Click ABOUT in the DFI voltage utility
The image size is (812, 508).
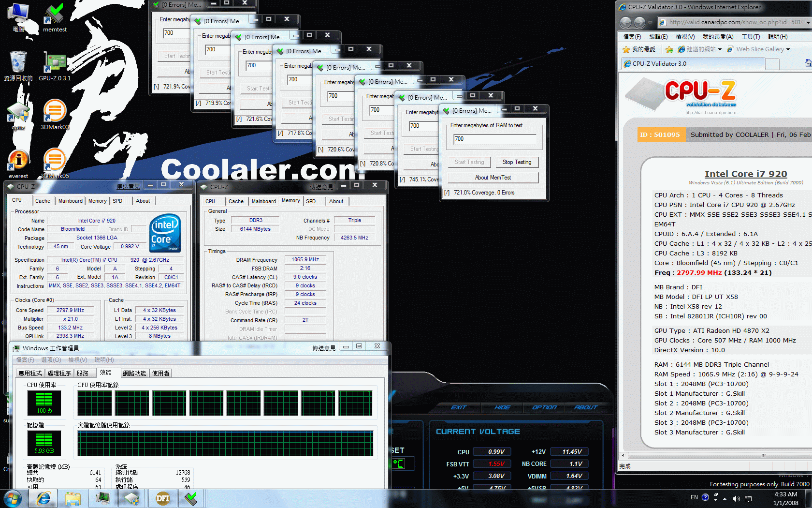click(x=586, y=407)
